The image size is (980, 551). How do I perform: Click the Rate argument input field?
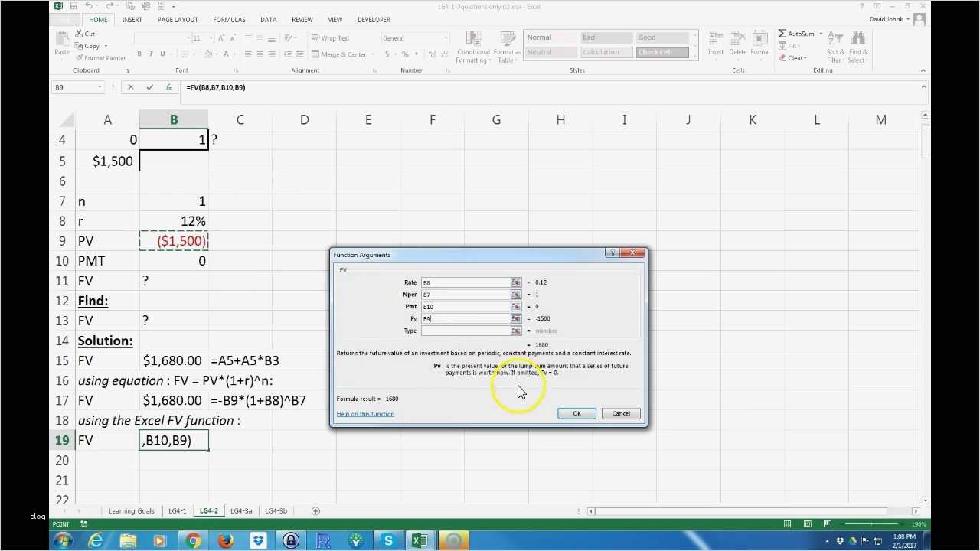[x=465, y=282]
